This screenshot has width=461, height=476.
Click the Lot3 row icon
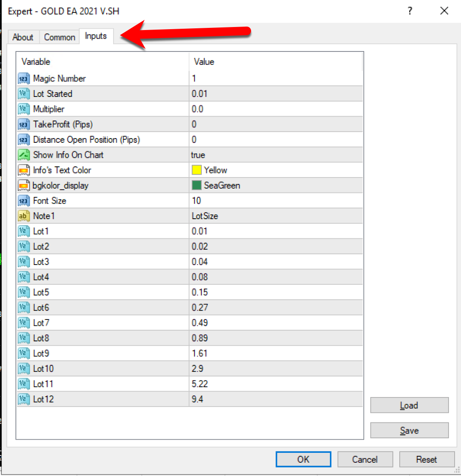(x=24, y=262)
